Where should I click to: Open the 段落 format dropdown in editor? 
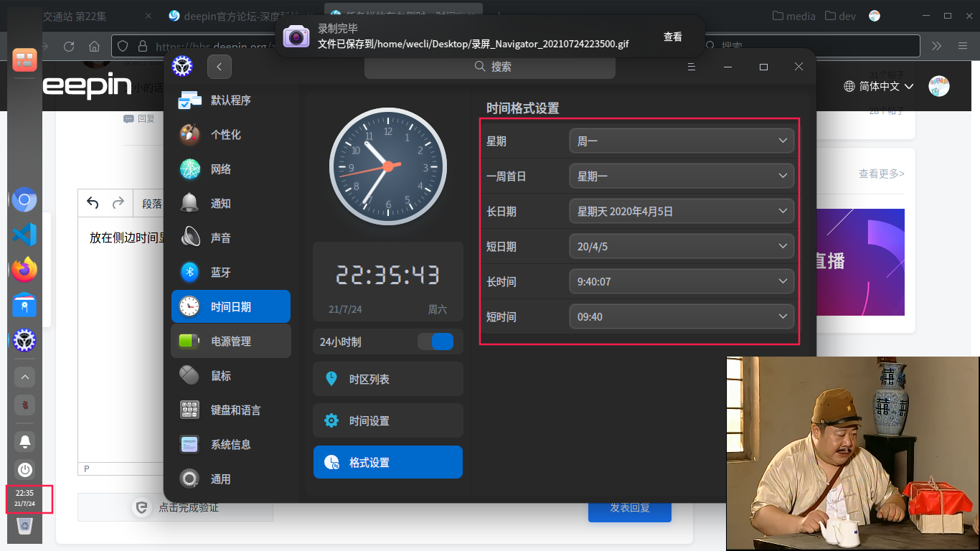[151, 204]
